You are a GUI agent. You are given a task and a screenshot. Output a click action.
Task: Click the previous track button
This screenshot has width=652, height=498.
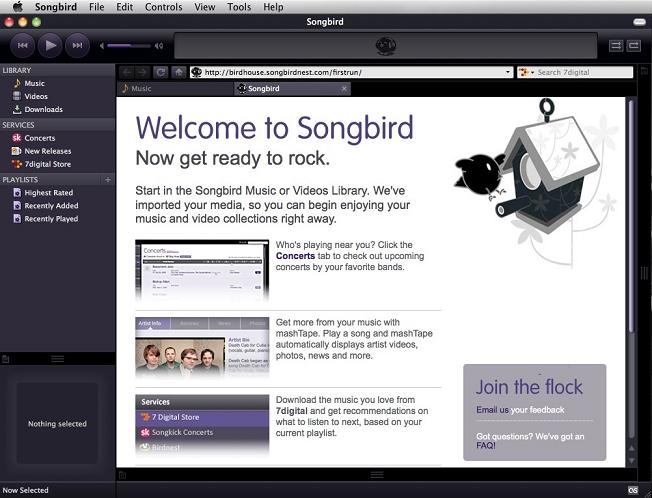click(x=22, y=45)
